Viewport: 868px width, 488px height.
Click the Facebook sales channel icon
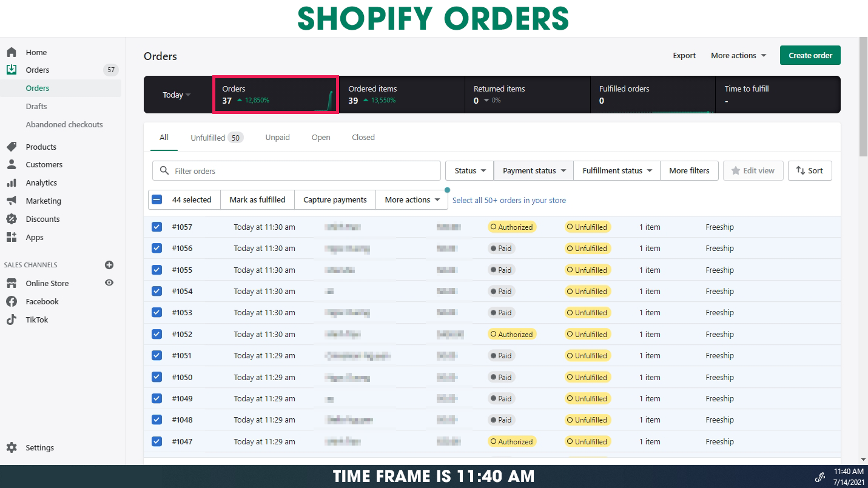[12, 301]
